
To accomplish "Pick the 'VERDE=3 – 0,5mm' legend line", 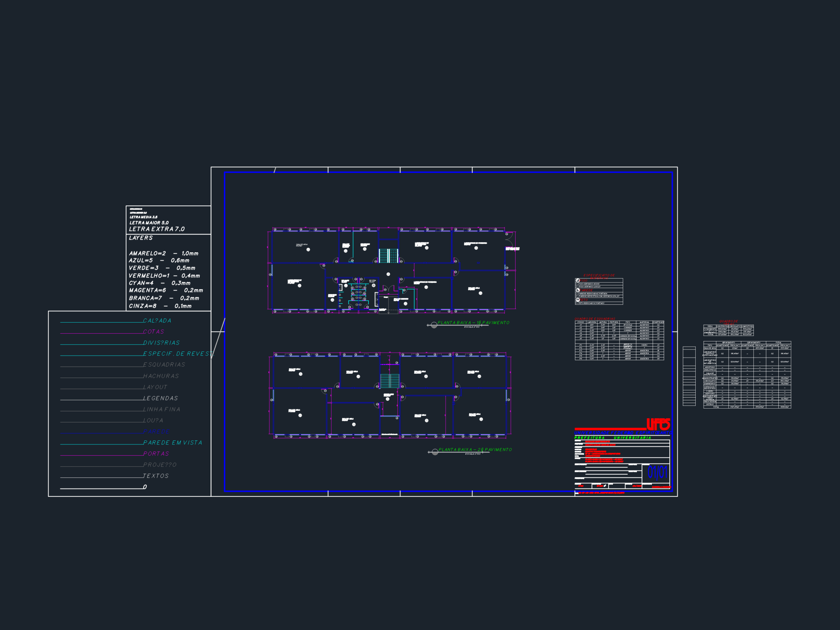I will [x=162, y=268].
